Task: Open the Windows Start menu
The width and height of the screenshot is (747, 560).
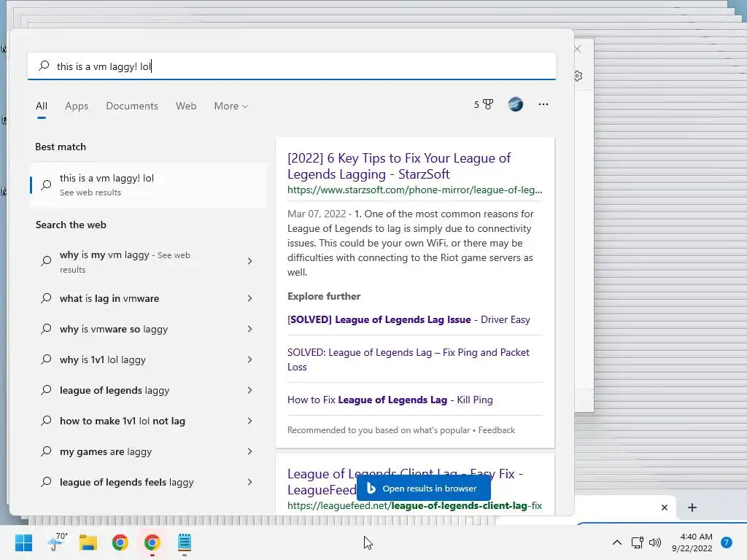Action: pyautogui.click(x=23, y=542)
